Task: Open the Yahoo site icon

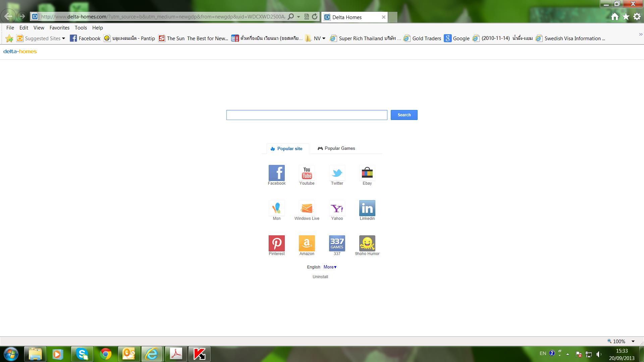Action: pyautogui.click(x=337, y=208)
